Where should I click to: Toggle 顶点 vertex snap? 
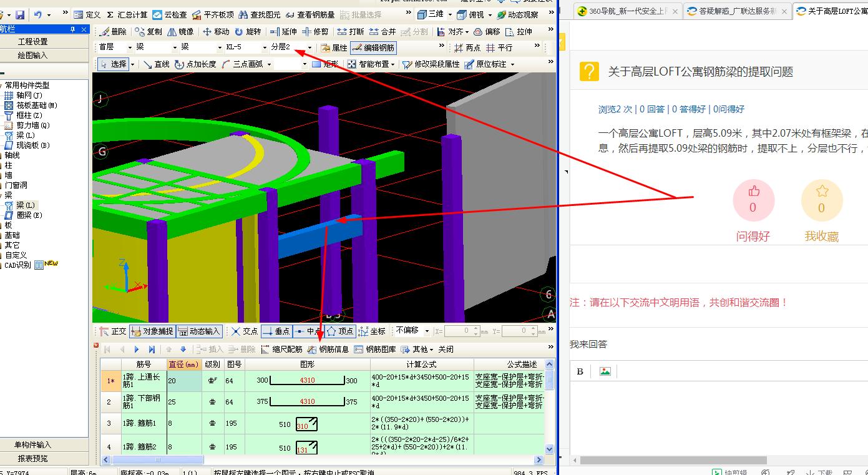(340, 331)
